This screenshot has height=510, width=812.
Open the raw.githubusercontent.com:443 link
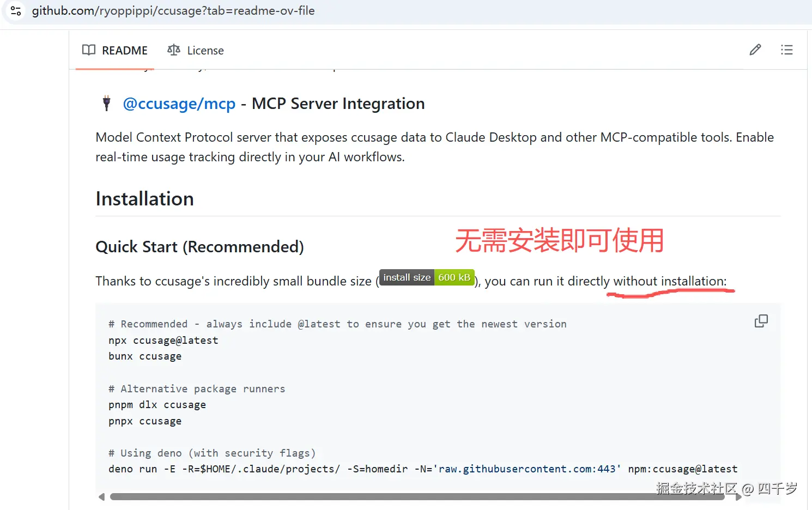[x=527, y=469]
